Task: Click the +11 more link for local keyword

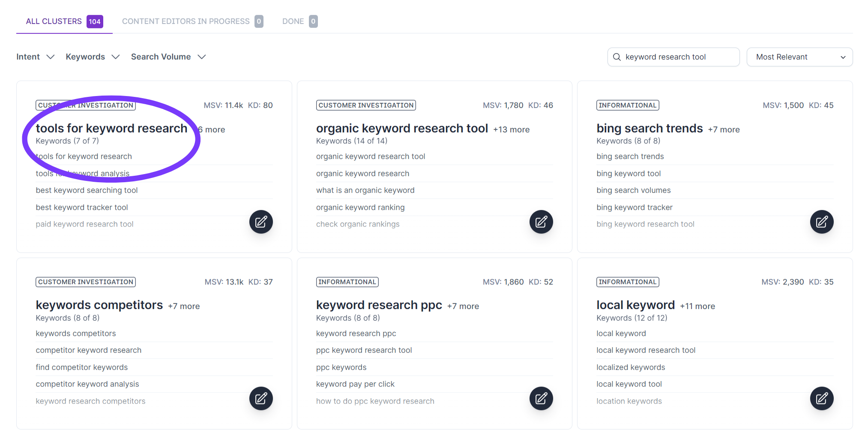Action: [x=697, y=306]
